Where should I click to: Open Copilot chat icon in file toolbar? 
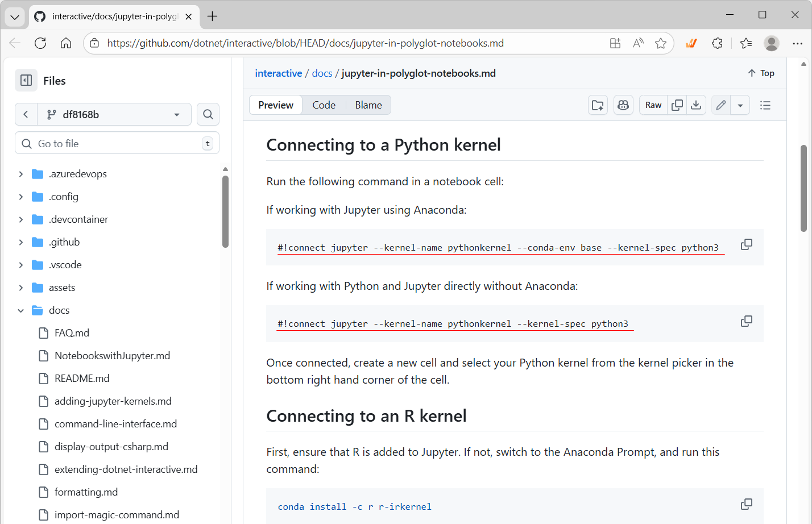[x=623, y=105]
